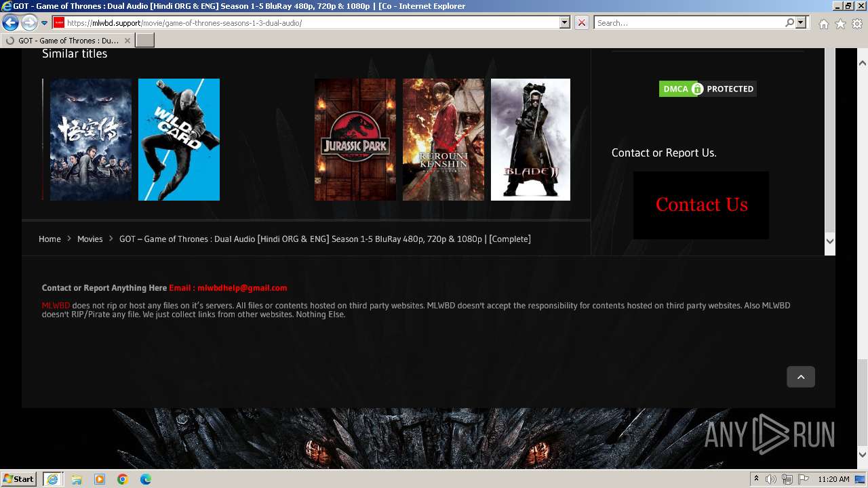Open the Favorites star icon
The height and width of the screenshot is (488, 868).
pos(840,24)
